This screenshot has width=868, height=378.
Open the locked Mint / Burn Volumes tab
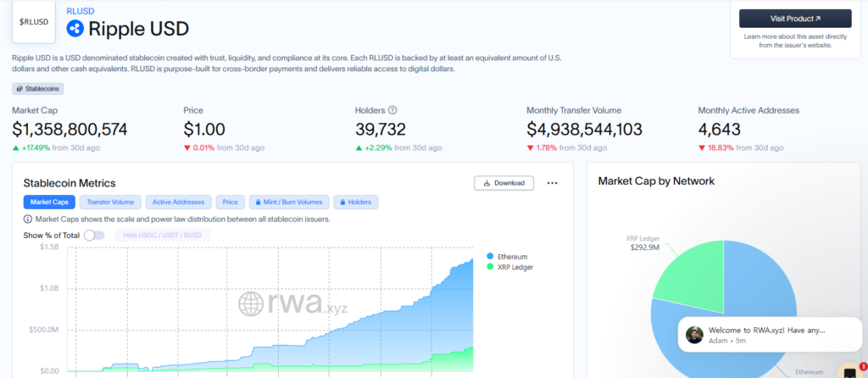pyautogui.click(x=288, y=202)
